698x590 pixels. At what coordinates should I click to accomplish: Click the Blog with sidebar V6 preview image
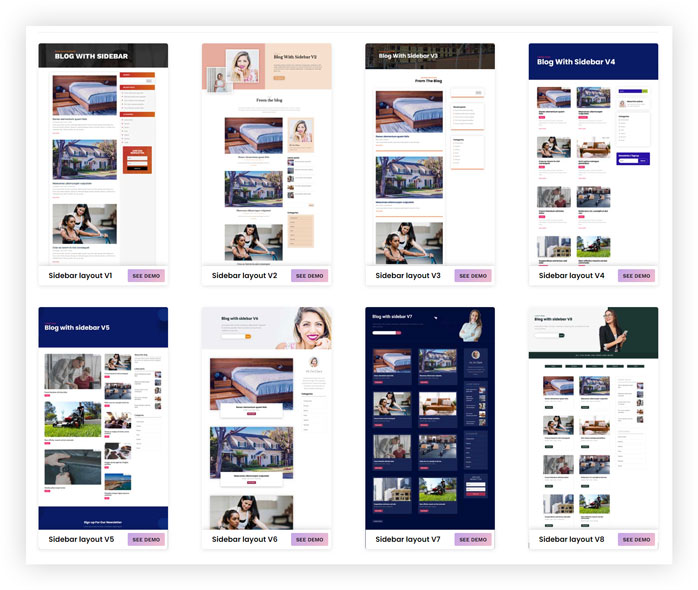pos(266,418)
